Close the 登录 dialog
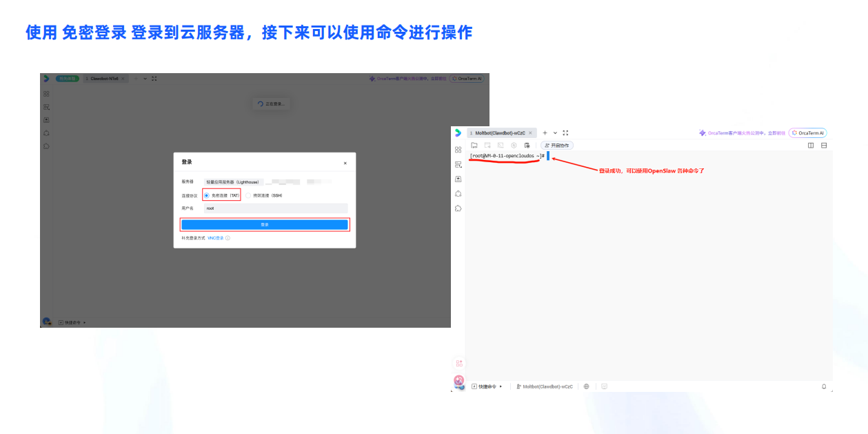This screenshot has width=868, height=434. tap(345, 163)
